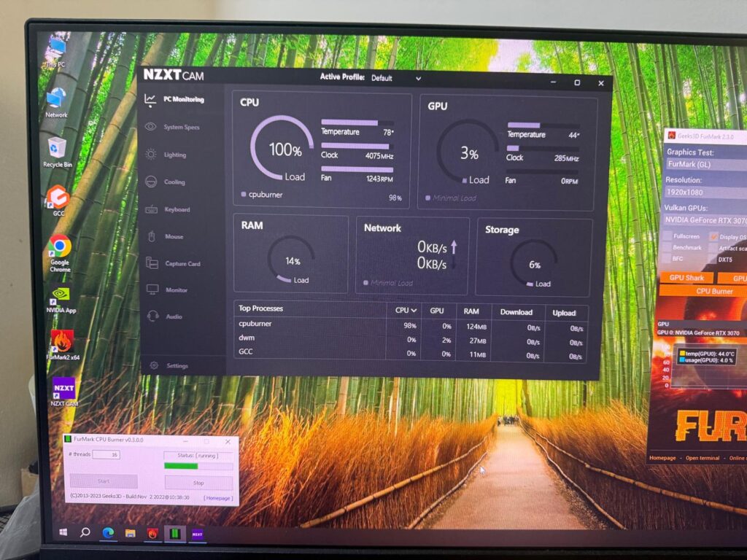Open the Network desktop icon
747x560 pixels.
tap(57, 102)
